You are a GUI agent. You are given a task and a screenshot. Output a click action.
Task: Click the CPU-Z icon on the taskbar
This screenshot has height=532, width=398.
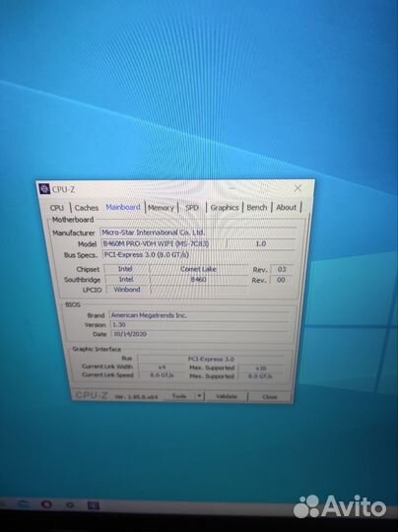pyautogui.click(x=94, y=505)
